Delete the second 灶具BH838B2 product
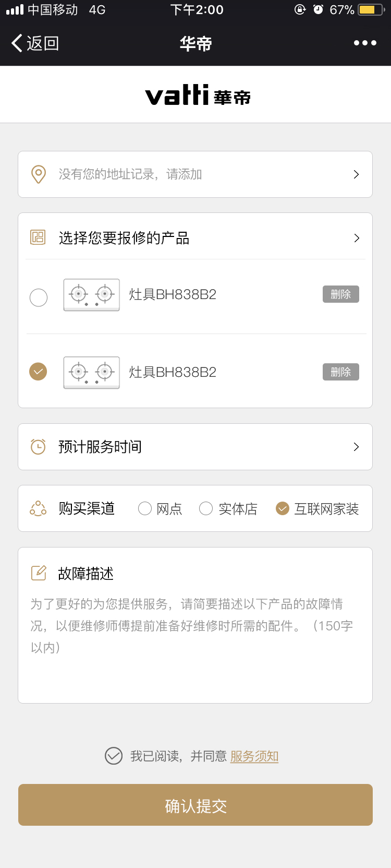The height and width of the screenshot is (868, 391). (x=340, y=372)
